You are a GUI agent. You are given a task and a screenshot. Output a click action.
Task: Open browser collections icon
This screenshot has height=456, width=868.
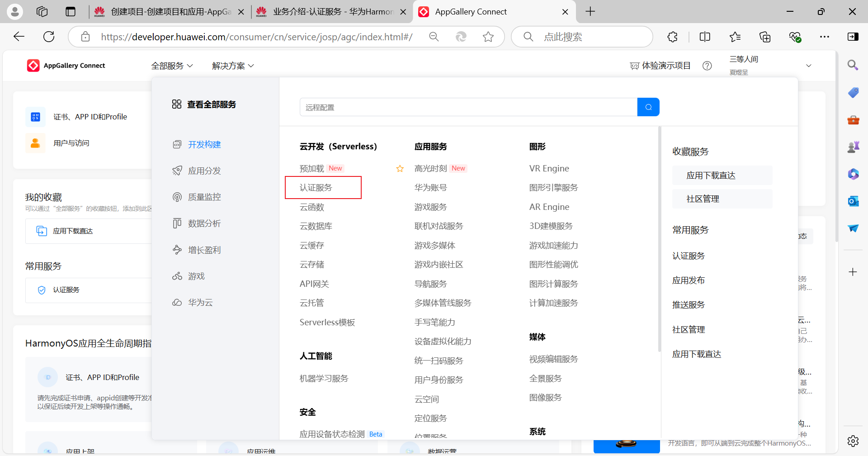click(x=765, y=37)
